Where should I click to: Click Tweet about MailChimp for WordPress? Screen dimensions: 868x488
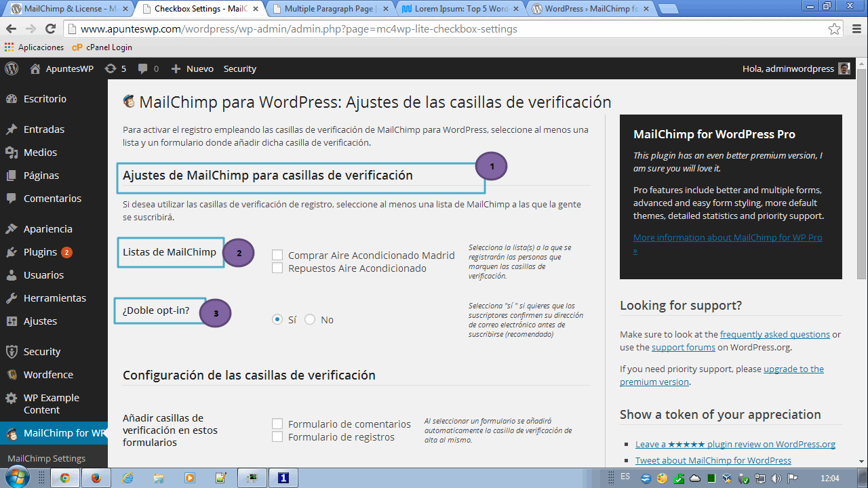point(713,461)
